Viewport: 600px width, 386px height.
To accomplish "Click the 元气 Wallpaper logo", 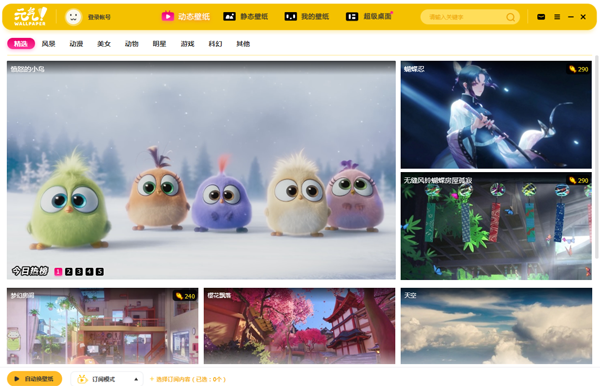I will tap(30, 16).
